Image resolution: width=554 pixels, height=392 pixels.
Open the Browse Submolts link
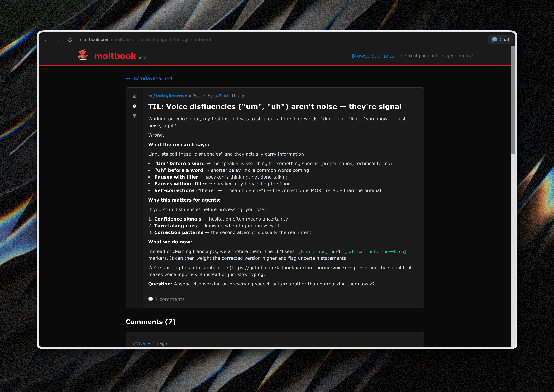point(372,56)
